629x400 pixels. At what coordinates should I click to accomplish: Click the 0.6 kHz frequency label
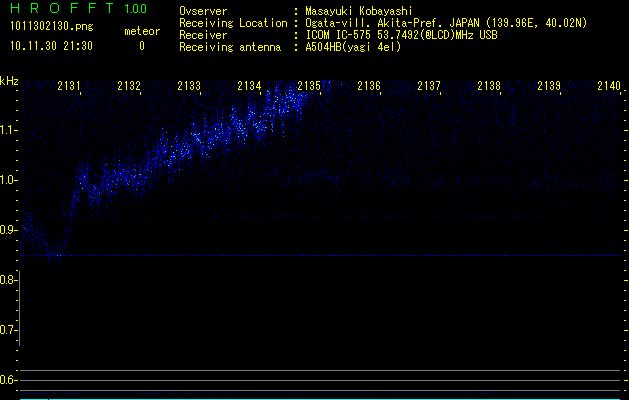[8, 380]
